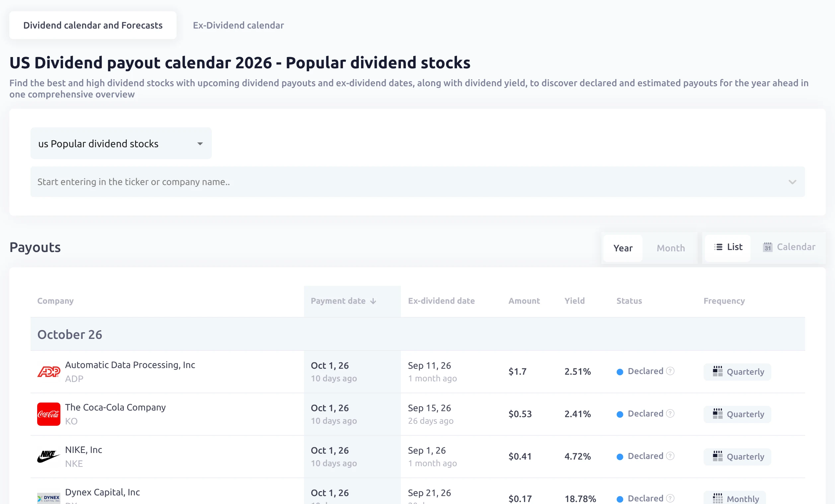
Task: Click the 18.78% yield value
Action: pos(580,499)
